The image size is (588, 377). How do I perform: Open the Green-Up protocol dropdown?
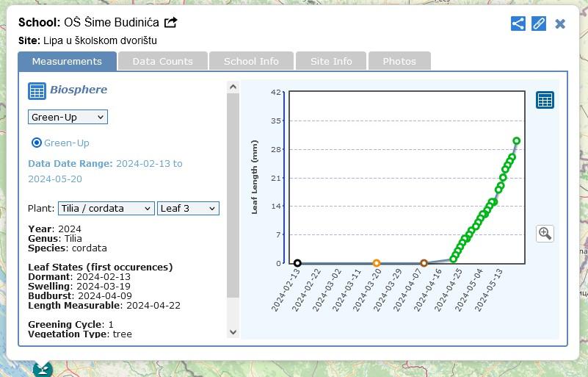68,117
